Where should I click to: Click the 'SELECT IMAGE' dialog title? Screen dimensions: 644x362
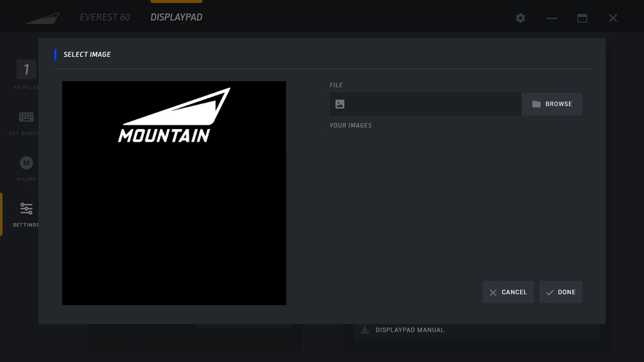87,54
